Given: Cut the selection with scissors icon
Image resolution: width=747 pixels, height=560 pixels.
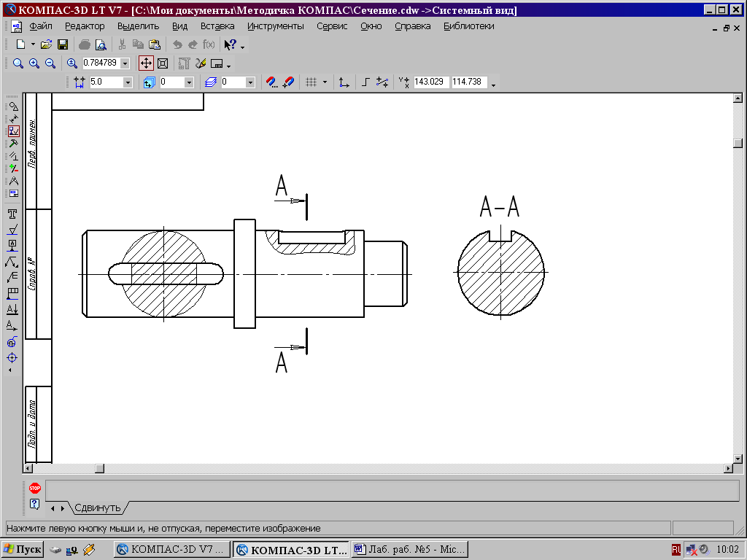Looking at the screenshot, I should pos(122,44).
